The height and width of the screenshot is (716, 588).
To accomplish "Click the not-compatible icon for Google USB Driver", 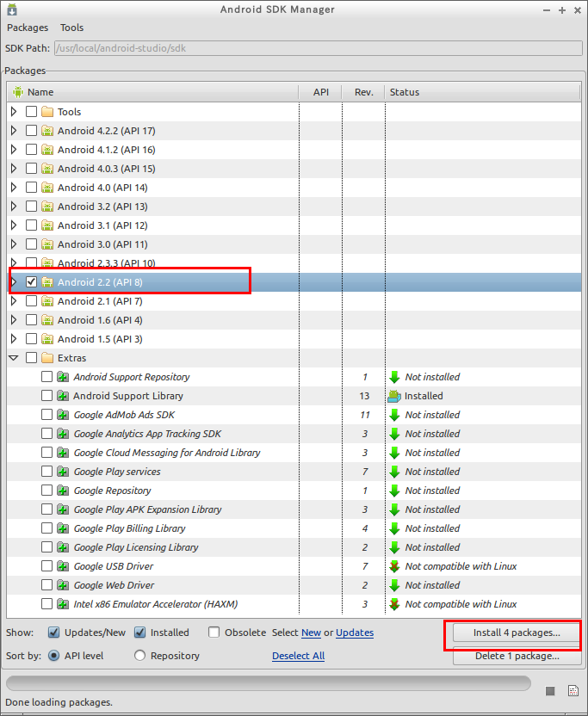I will click(x=394, y=566).
